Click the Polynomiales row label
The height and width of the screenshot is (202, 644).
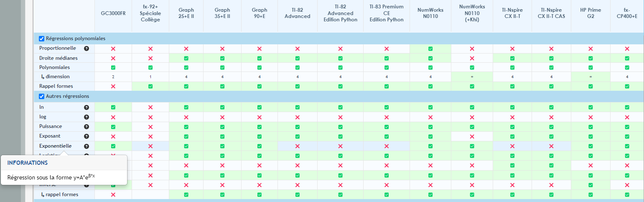[x=54, y=67]
